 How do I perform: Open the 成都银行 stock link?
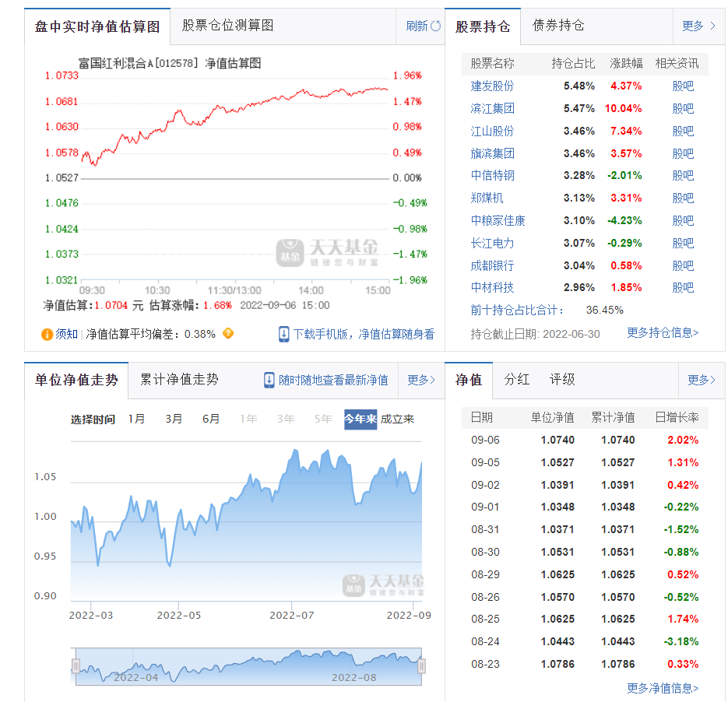tap(492, 266)
